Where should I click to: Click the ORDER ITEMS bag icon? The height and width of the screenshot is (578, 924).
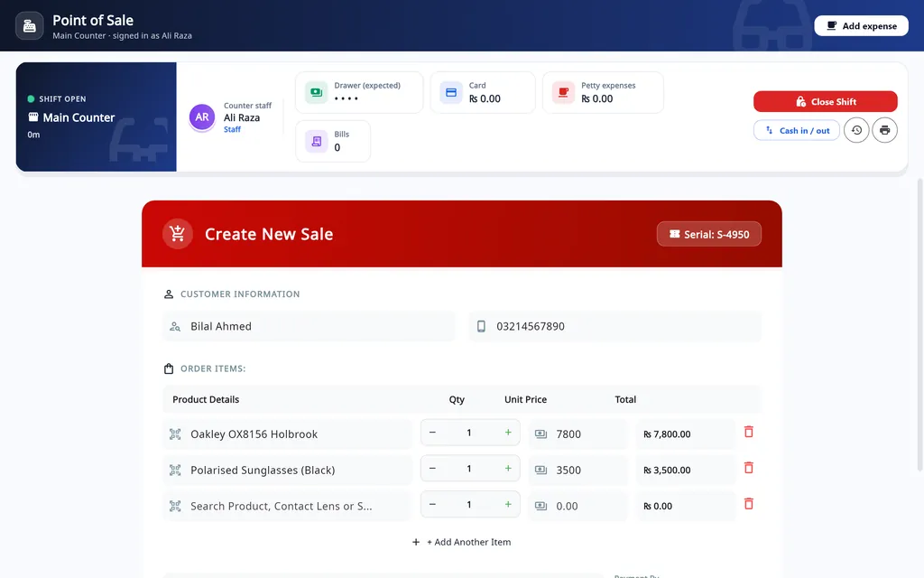(169, 368)
